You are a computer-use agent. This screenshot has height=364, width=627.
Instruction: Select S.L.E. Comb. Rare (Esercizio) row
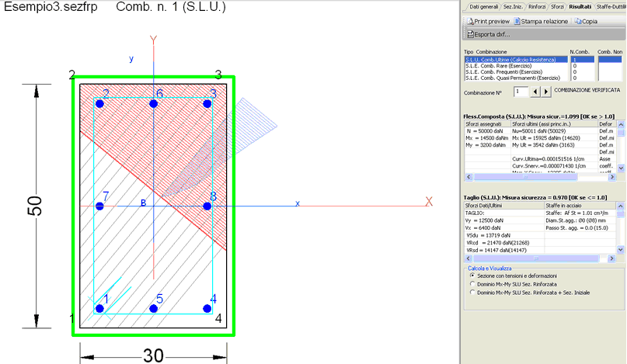(516, 66)
